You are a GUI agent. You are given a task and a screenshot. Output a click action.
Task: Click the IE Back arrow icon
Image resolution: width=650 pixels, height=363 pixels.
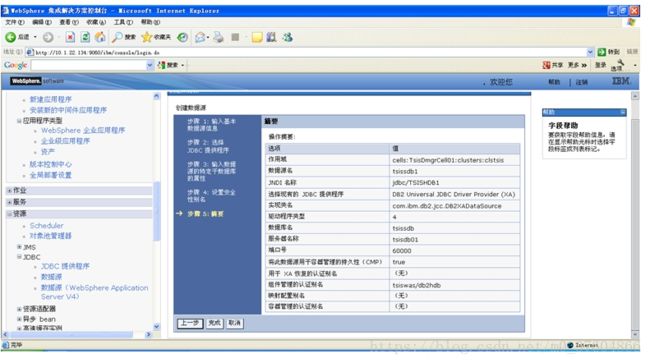(x=10, y=37)
